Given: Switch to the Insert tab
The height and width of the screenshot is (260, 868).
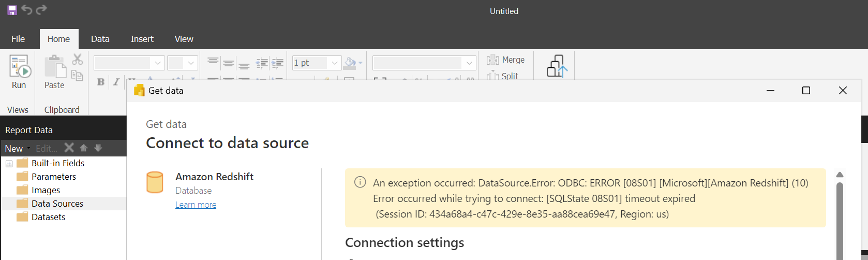Looking at the screenshot, I should (x=142, y=39).
